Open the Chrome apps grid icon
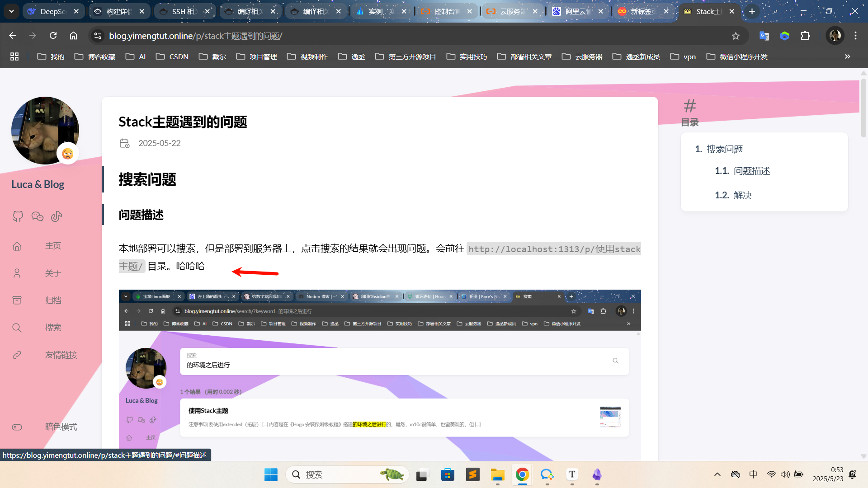 [14, 56]
